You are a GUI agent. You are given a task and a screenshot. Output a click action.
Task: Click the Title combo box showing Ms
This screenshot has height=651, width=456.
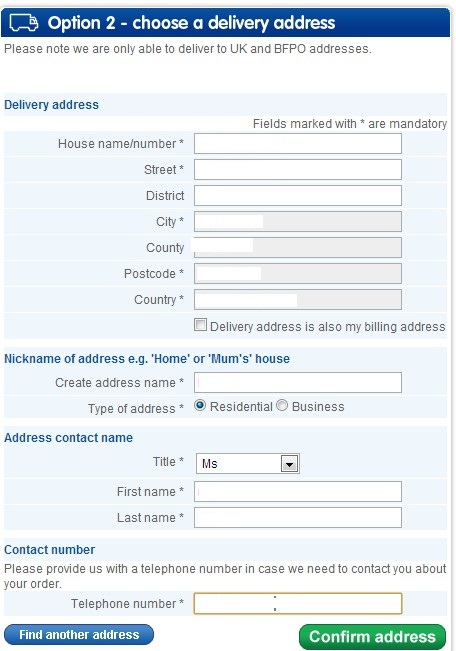click(248, 464)
